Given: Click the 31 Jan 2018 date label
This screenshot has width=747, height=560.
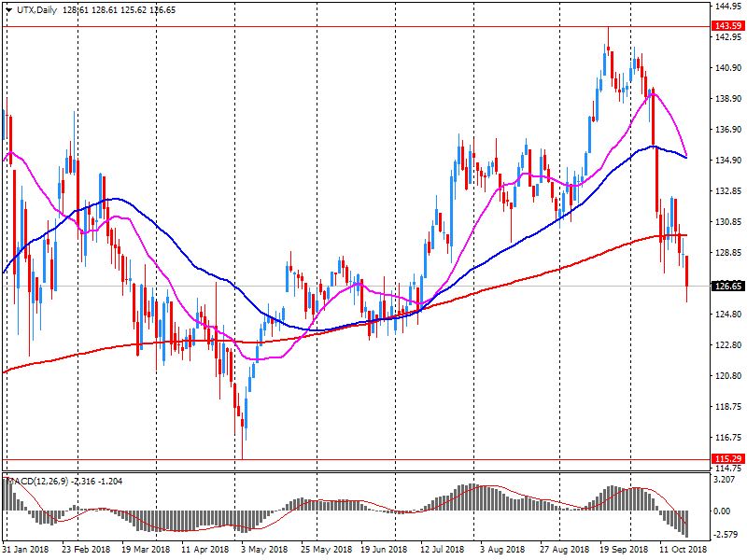Looking at the screenshot, I should [26, 549].
